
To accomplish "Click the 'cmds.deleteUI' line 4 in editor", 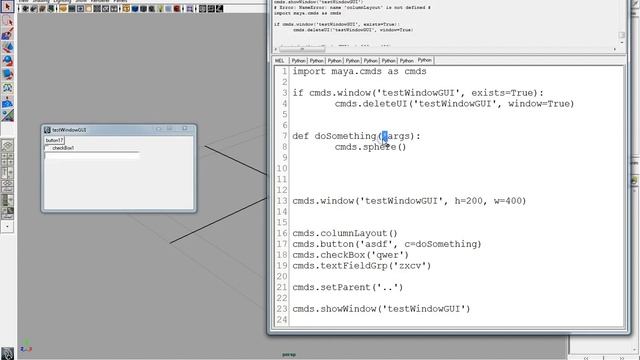I will (454, 104).
